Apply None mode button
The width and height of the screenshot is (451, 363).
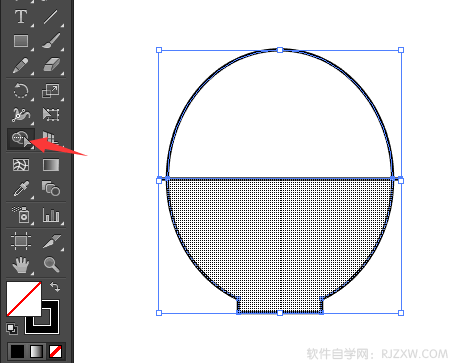click(55, 351)
